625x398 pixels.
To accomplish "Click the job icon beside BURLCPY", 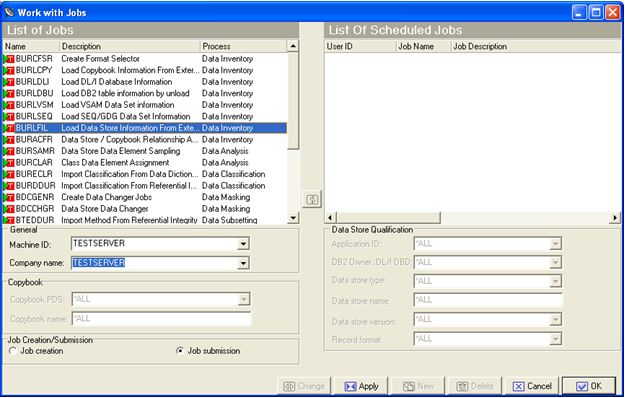I will (x=9, y=71).
